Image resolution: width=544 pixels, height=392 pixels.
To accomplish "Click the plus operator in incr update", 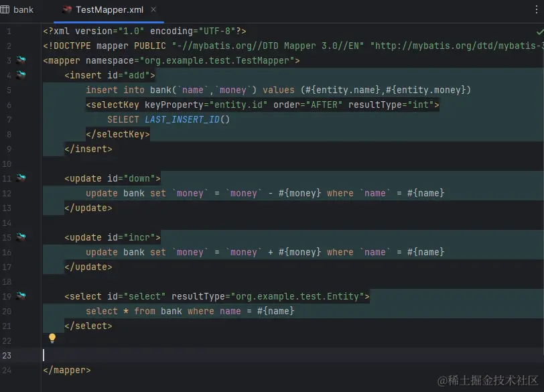I will click(271, 252).
